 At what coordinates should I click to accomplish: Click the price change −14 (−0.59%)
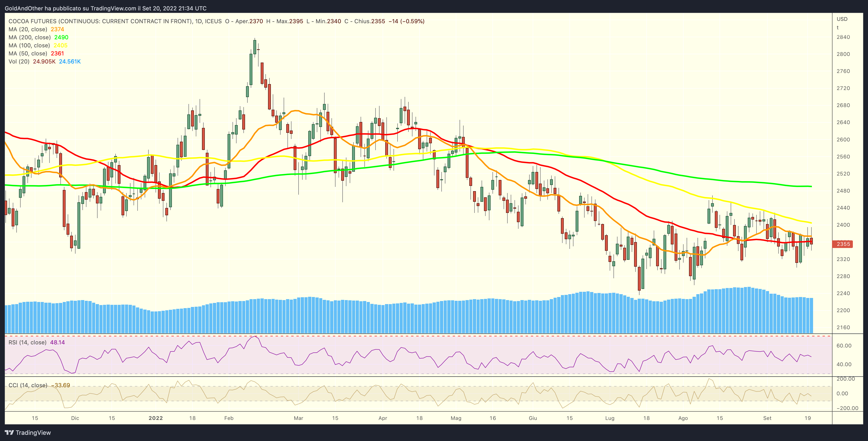point(406,21)
